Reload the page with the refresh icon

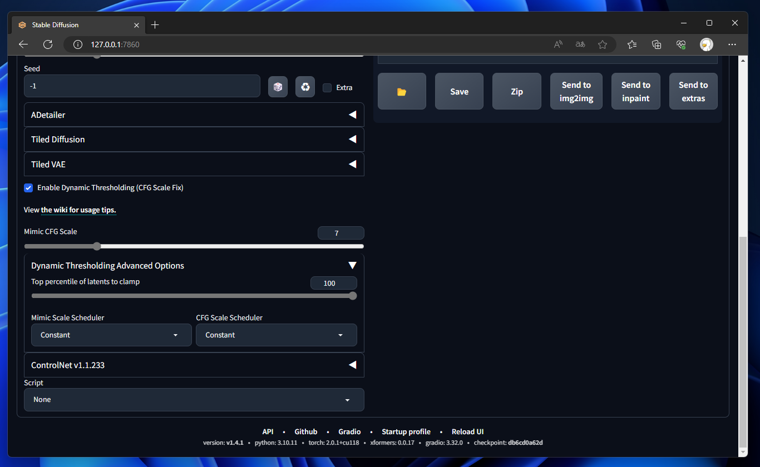[x=48, y=44]
